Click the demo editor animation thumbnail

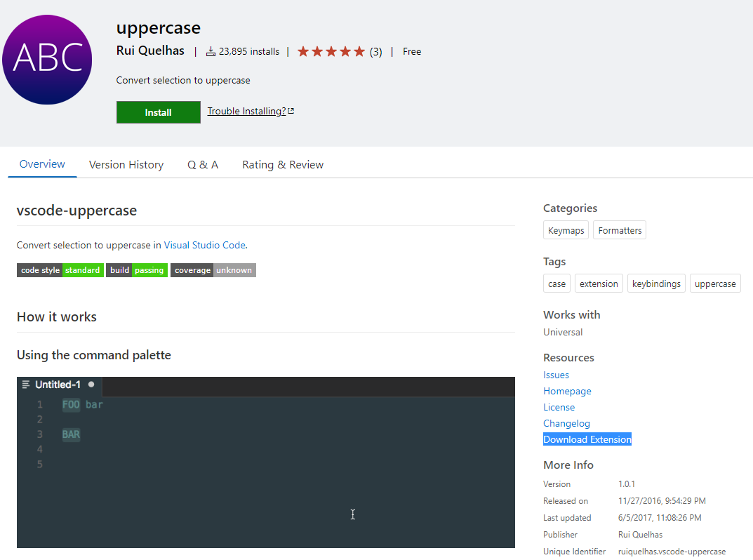[265, 462]
